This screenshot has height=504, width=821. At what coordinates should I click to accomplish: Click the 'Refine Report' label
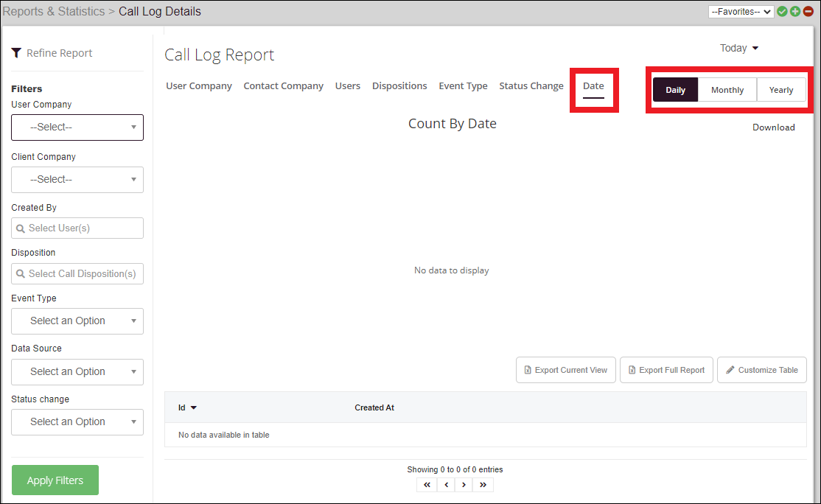pyautogui.click(x=59, y=53)
